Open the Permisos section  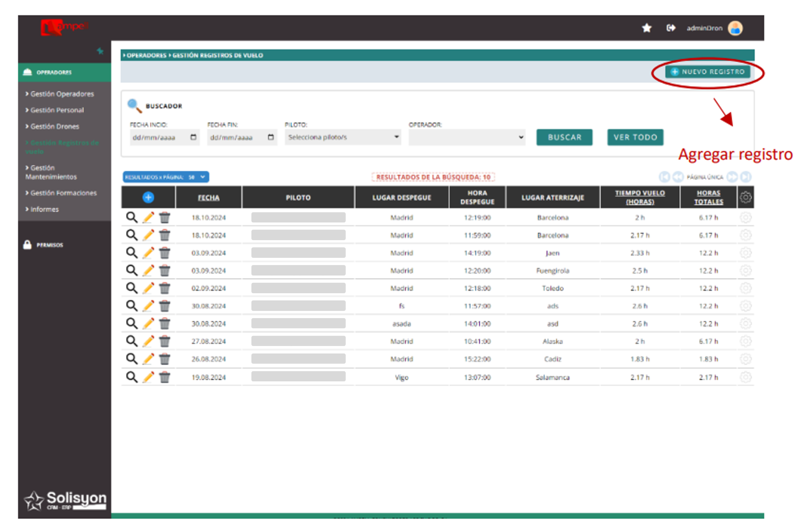49,245
